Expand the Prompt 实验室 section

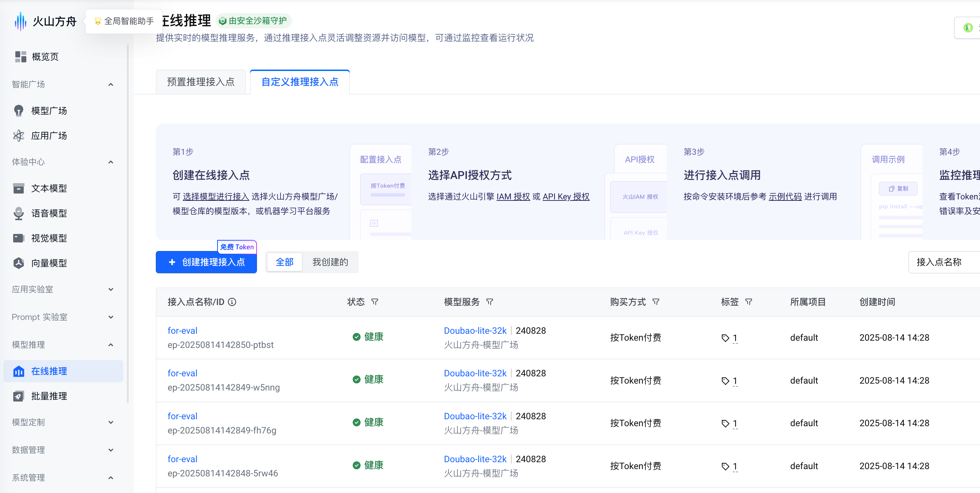click(x=111, y=317)
